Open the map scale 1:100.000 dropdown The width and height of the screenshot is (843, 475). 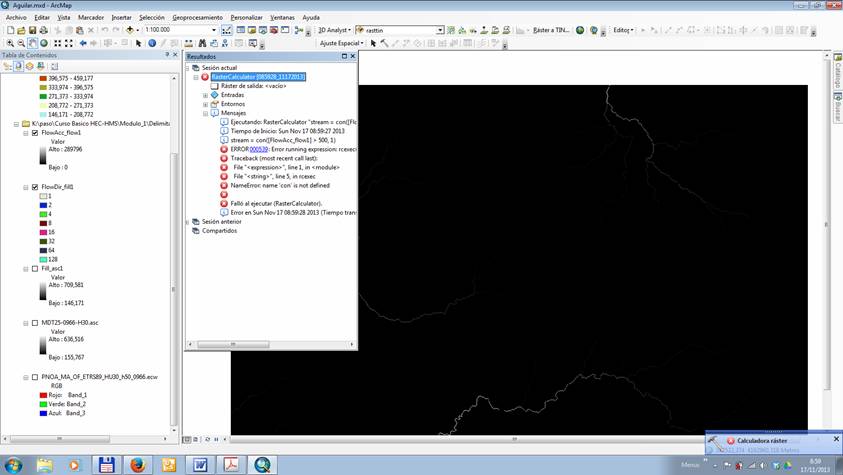213,30
